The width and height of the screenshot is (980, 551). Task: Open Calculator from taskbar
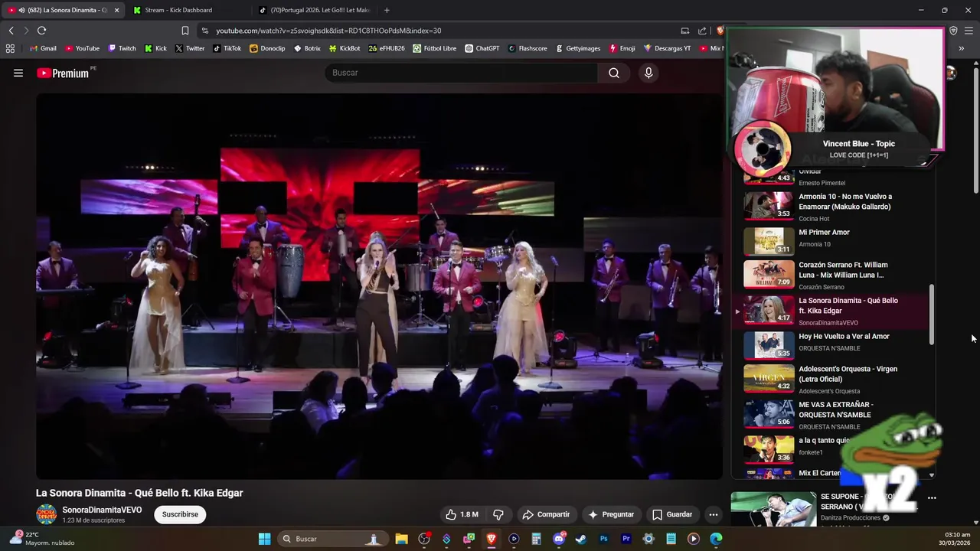click(536, 539)
